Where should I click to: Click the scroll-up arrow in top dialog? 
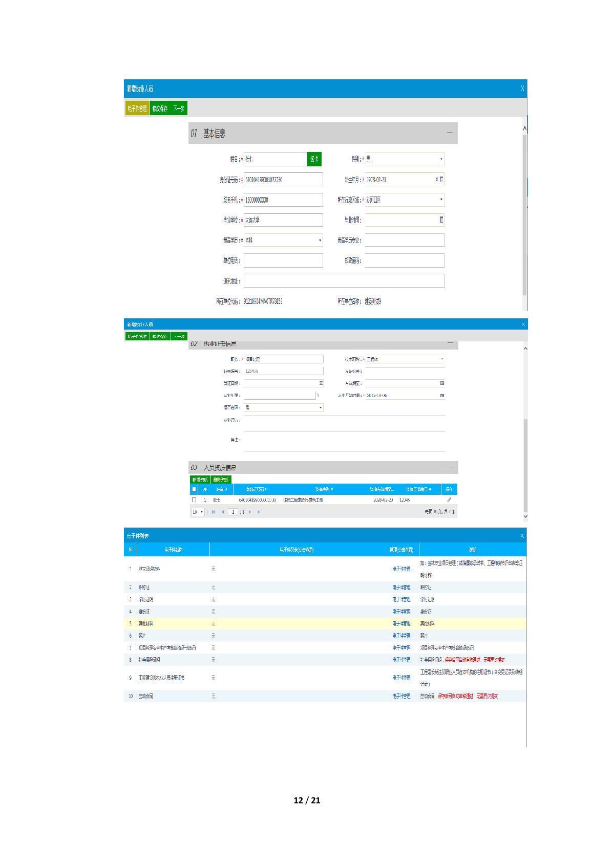[524, 128]
